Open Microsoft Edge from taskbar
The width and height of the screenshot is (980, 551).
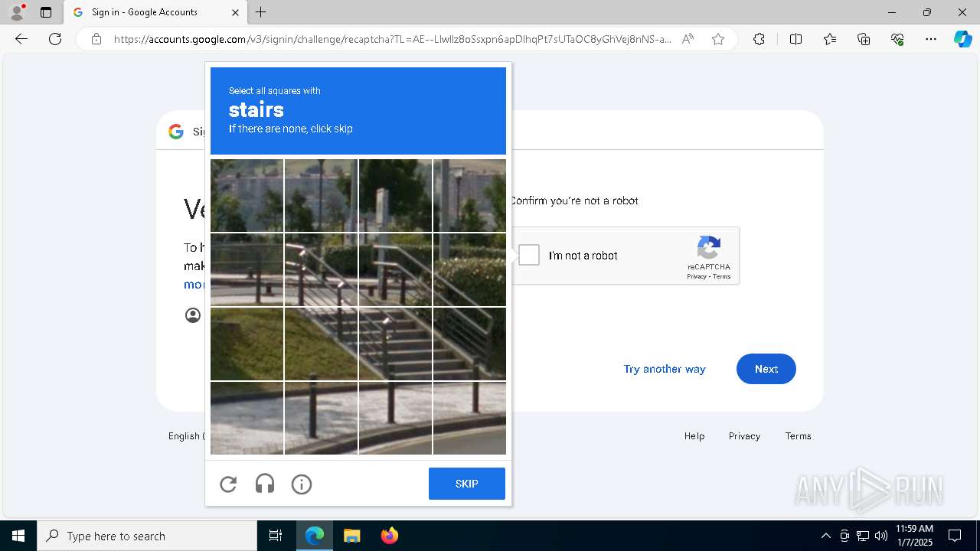pyautogui.click(x=315, y=536)
